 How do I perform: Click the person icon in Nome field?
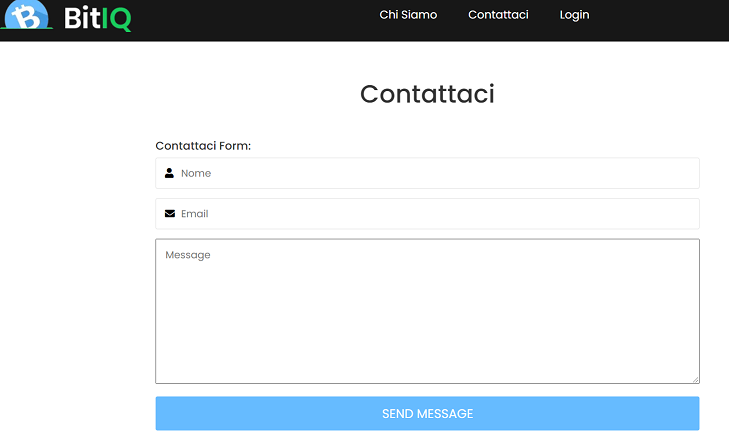(x=169, y=173)
